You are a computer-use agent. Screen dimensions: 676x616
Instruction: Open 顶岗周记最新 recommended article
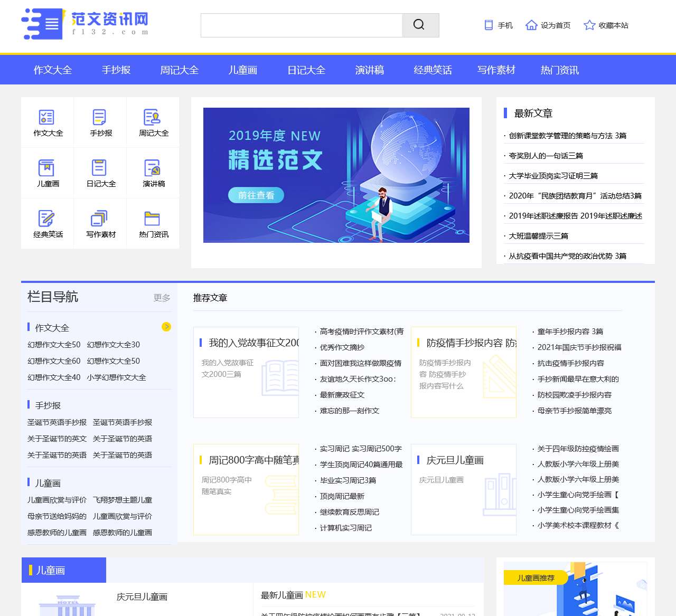[x=342, y=496]
